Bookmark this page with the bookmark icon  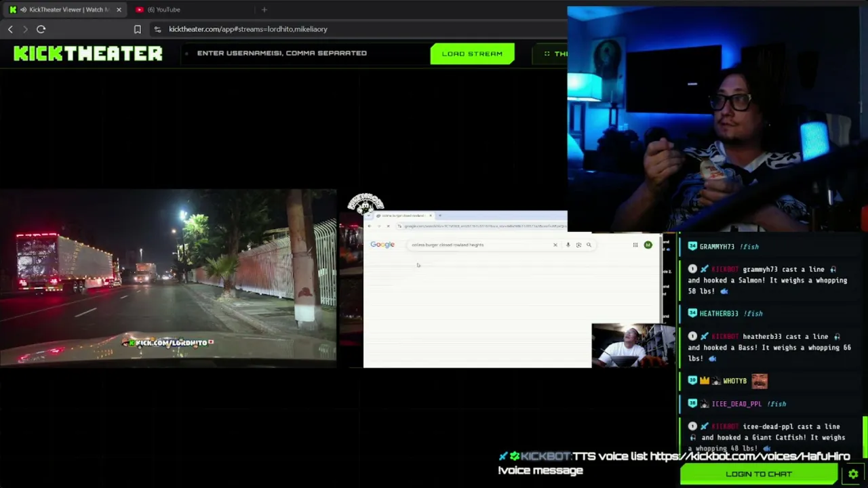pos(137,29)
